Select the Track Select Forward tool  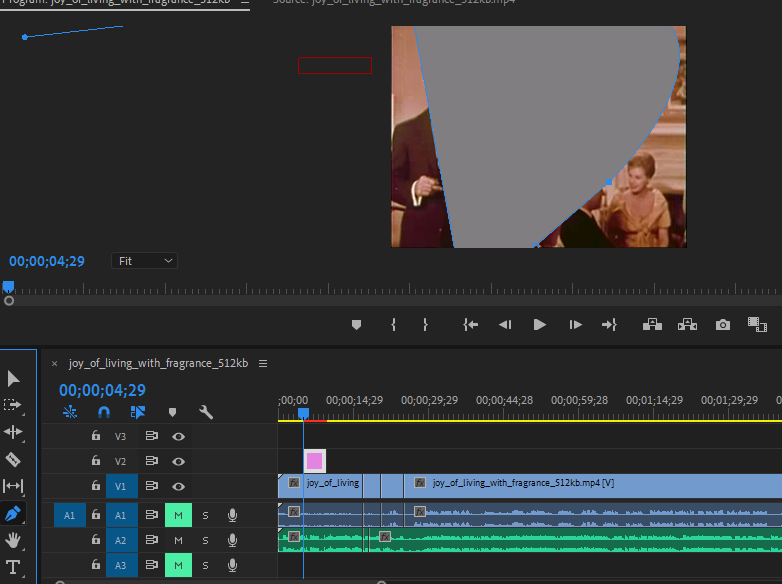pyautogui.click(x=13, y=405)
